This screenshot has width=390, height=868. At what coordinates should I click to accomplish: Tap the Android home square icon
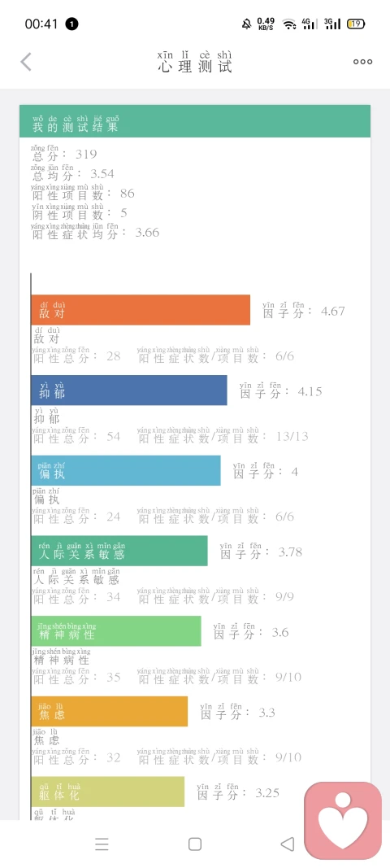[195, 844]
